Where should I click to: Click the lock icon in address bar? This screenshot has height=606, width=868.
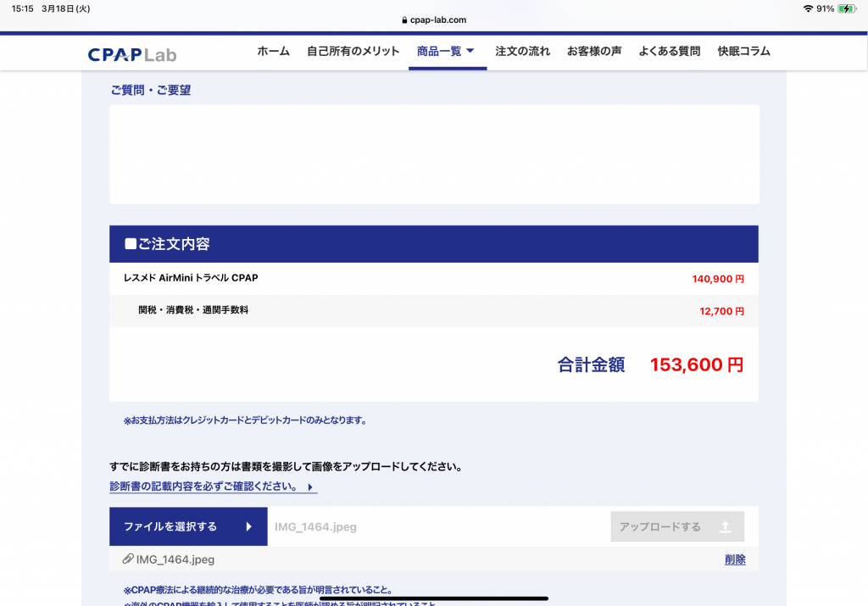click(404, 20)
